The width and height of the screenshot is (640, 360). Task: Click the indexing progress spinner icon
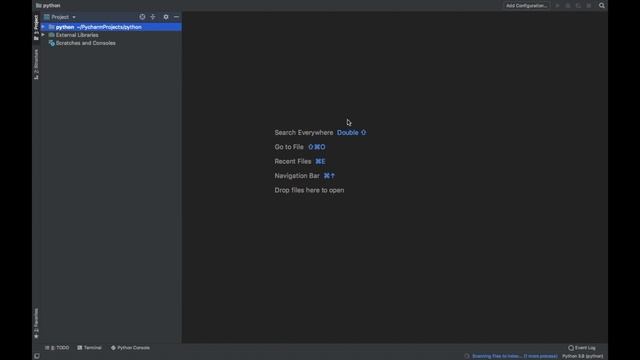tap(467, 356)
